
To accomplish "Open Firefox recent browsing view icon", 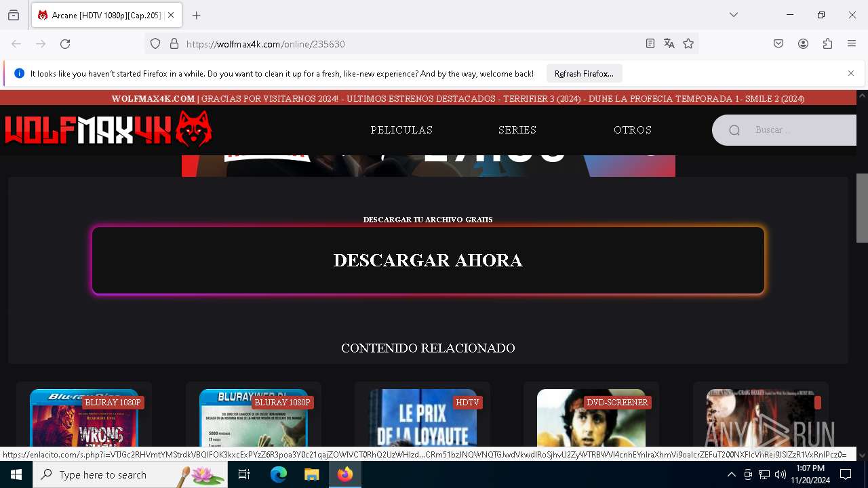I will [x=14, y=15].
